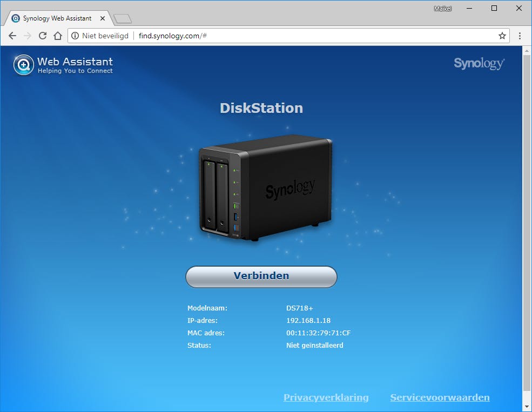The height and width of the screenshot is (412, 532).
Task: Click the address bar with find.synology.com
Action: (288, 36)
